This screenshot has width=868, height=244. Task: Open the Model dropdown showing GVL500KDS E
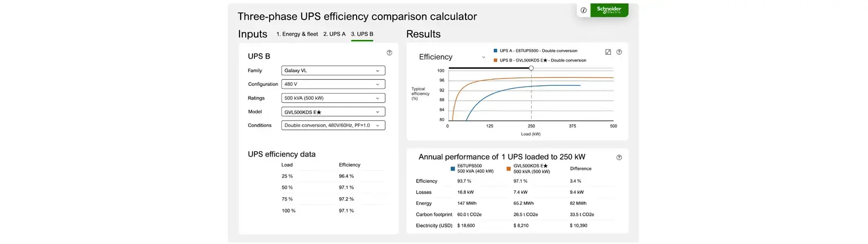tap(333, 112)
